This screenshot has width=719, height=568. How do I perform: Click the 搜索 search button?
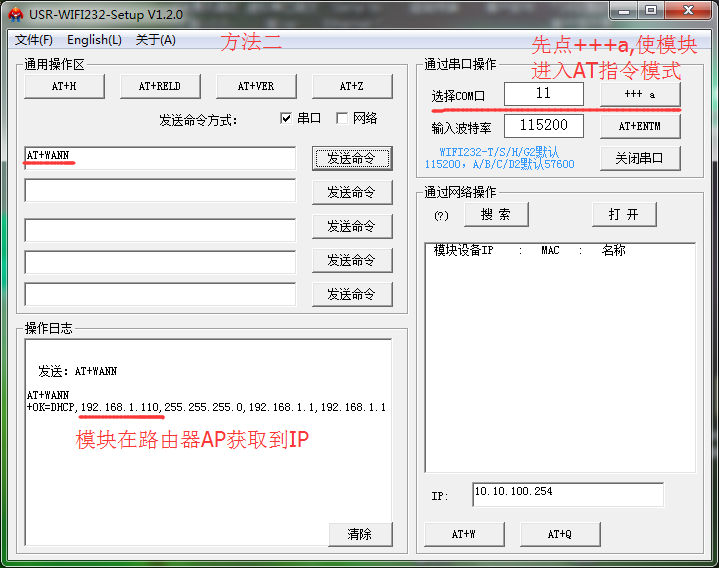click(495, 215)
